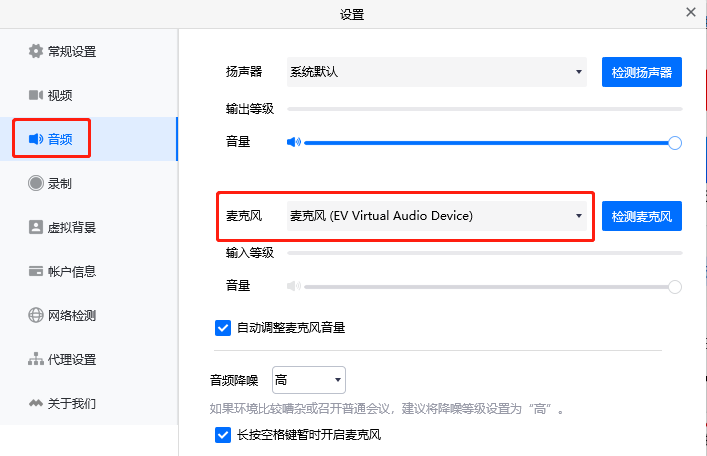Viewport: 707px width, 456px height.
Task: Click the card icon beside 帐户信息
Action: [36, 271]
